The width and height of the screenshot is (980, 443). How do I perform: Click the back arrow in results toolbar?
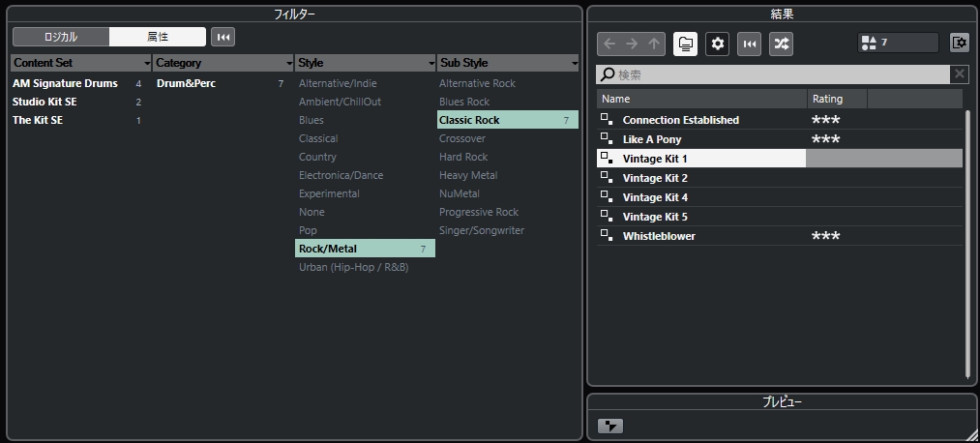click(609, 44)
